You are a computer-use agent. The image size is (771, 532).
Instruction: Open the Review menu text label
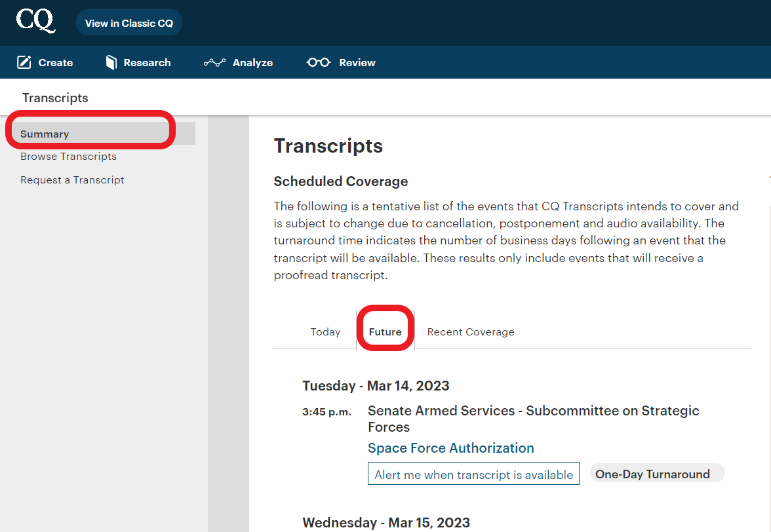pos(357,63)
